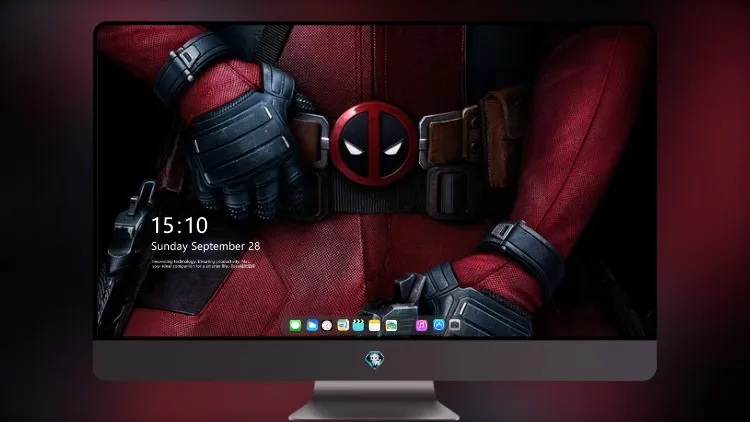This screenshot has height=422, width=750.
Task: Click the 15:10 clock widget
Action: click(x=179, y=225)
